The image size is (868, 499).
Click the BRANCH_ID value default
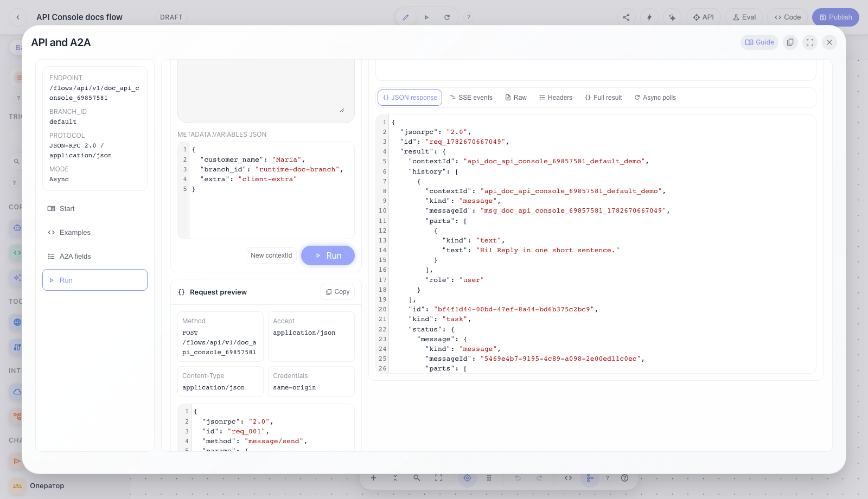coord(63,122)
